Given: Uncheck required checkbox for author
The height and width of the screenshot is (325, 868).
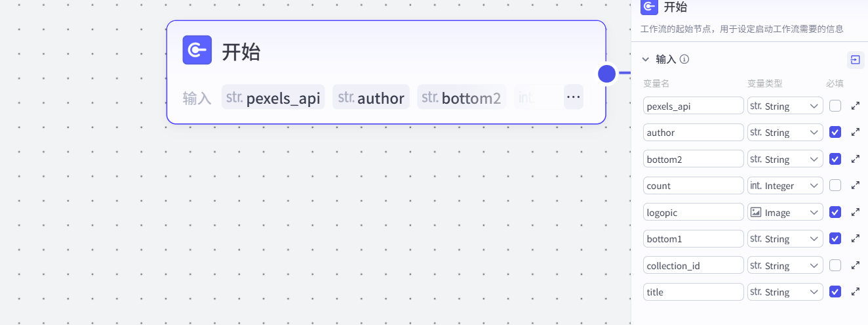Looking at the screenshot, I should pos(835,132).
